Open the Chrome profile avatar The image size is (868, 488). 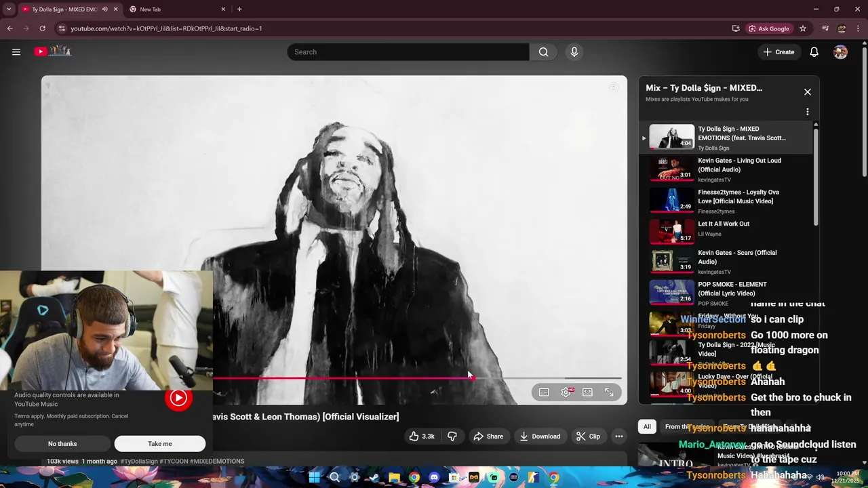pos(842,28)
